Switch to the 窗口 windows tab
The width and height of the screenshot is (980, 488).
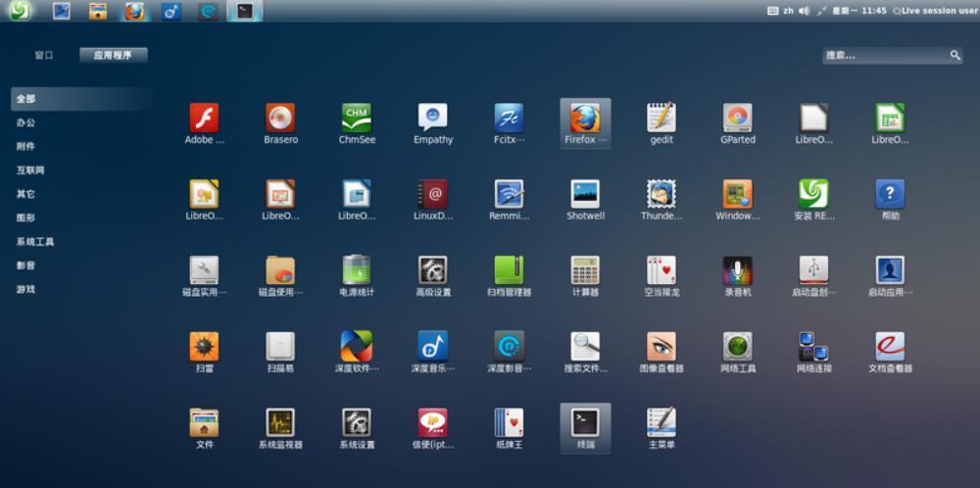pos(44,55)
